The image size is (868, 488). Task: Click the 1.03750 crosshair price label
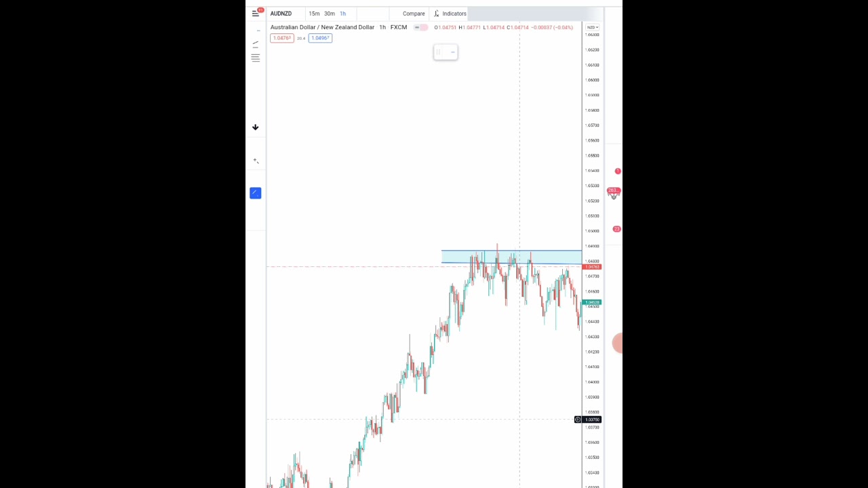(592, 420)
